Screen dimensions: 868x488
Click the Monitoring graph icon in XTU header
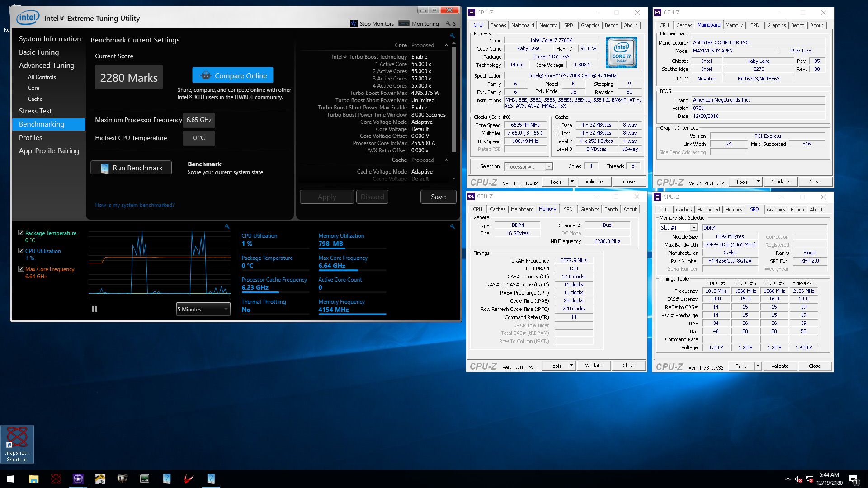(404, 23)
